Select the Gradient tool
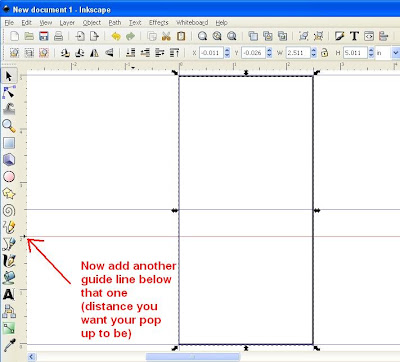This screenshot has height=362, width=400. pyautogui.click(x=9, y=328)
